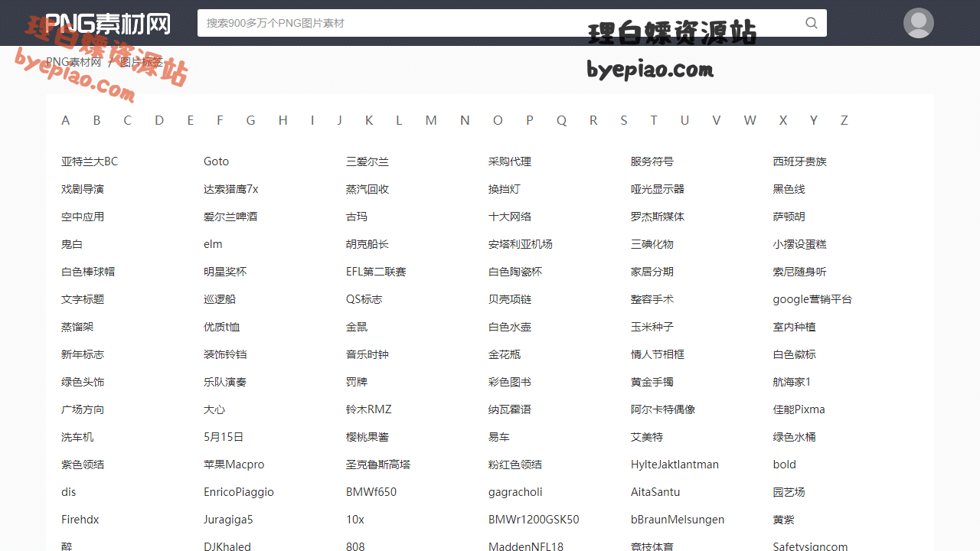Click the 整容手术 tag
The image size is (980, 551).
(652, 299)
